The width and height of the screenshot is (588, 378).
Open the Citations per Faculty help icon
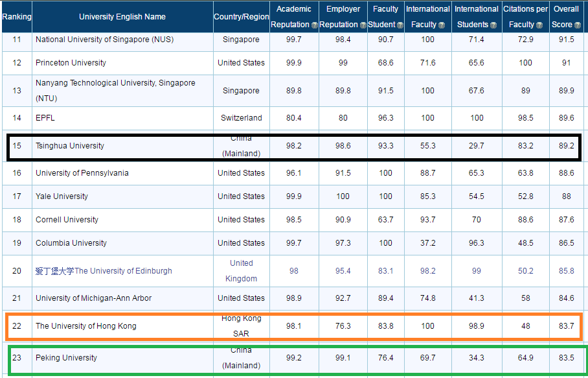pyautogui.click(x=539, y=25)
